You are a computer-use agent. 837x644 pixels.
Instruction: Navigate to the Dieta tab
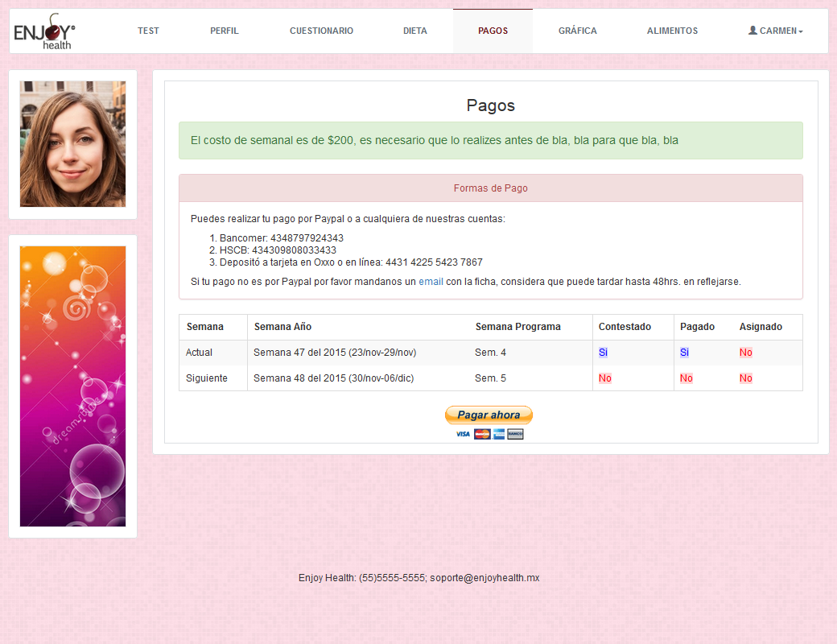[x=414, y=31]
